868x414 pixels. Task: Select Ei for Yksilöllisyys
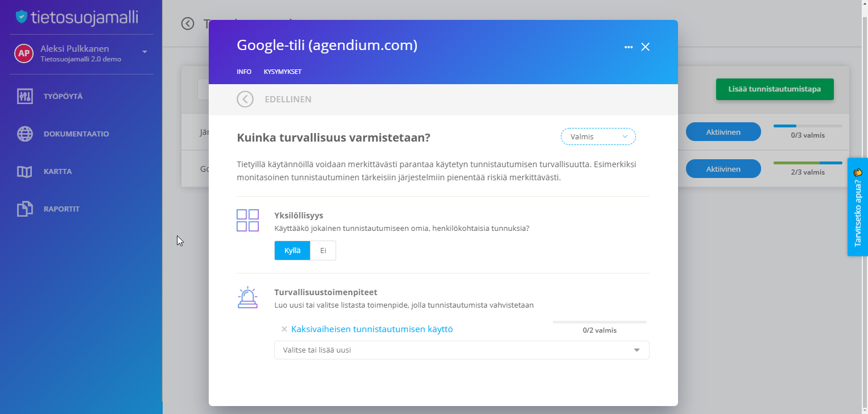pyautogui.click(x=323, y=251)
